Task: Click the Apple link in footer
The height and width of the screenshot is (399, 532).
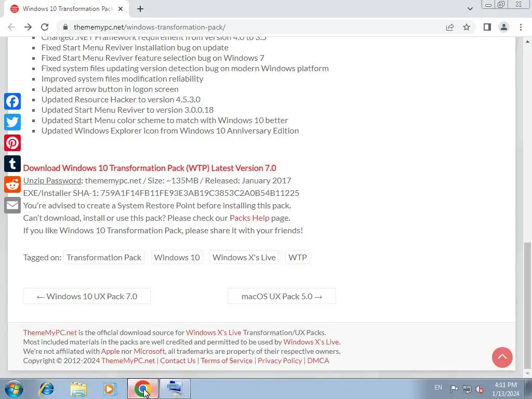Action: [x=110, y=351]
